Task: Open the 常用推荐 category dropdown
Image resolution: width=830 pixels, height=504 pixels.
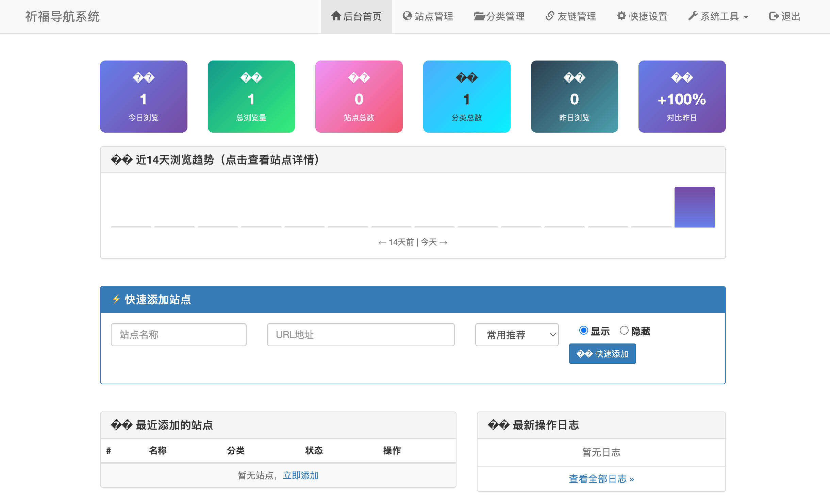Action: point(517,335)
